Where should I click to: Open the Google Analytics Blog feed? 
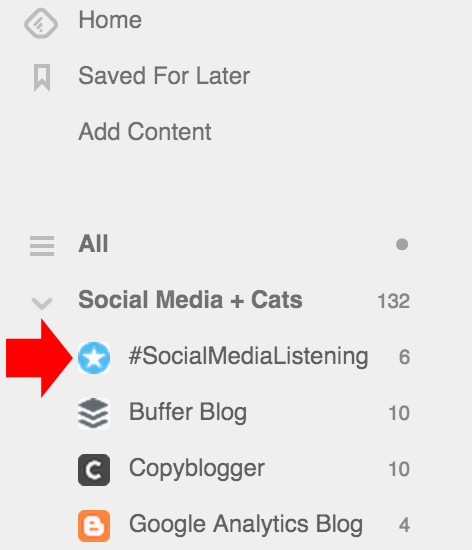246,524
